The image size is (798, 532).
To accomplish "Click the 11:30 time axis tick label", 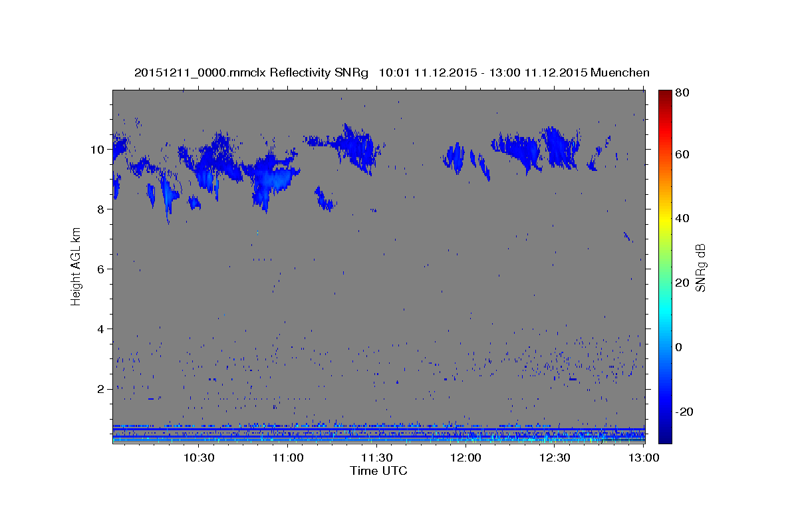I will (377, 458).
